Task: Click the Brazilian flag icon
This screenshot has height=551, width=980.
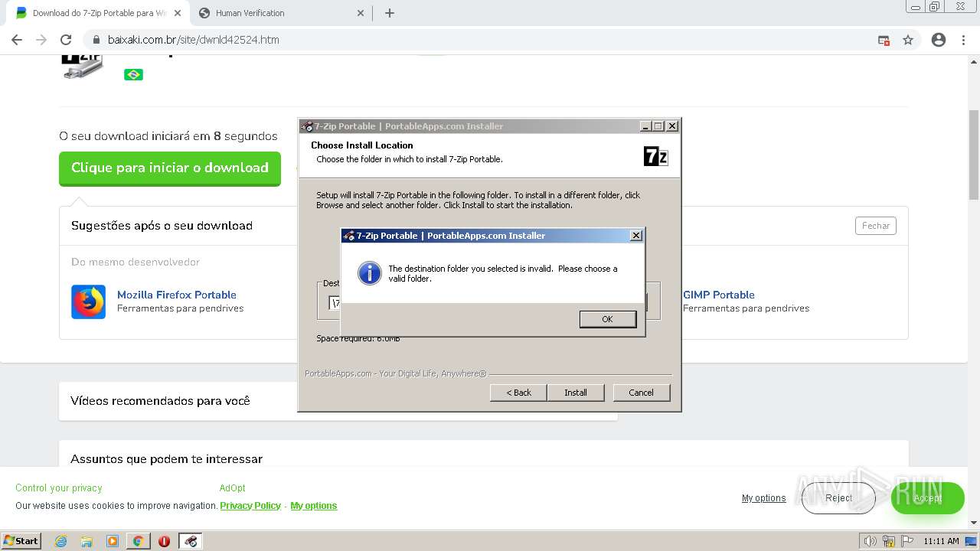Action: coord(134,74)
